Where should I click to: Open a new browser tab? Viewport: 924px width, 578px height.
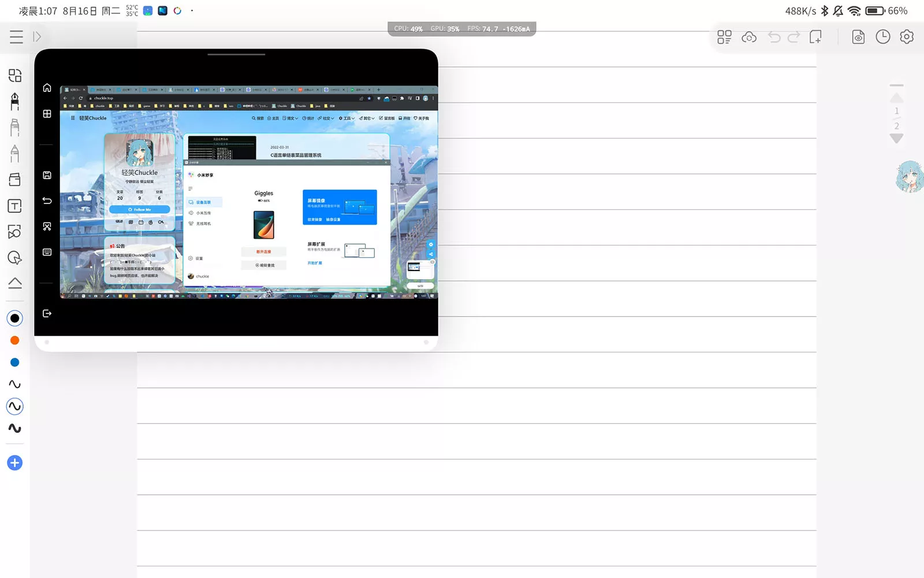click(378, 90)
